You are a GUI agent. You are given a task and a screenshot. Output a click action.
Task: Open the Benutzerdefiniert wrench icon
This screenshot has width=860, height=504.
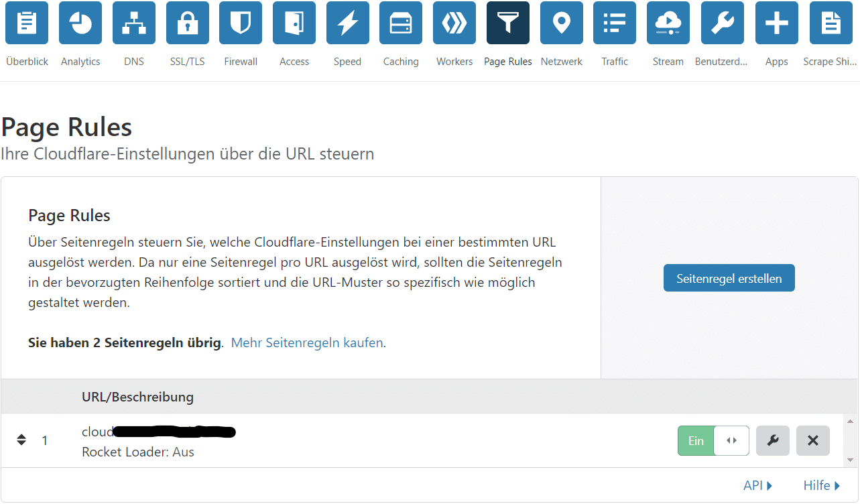click(x=723, y=23)
